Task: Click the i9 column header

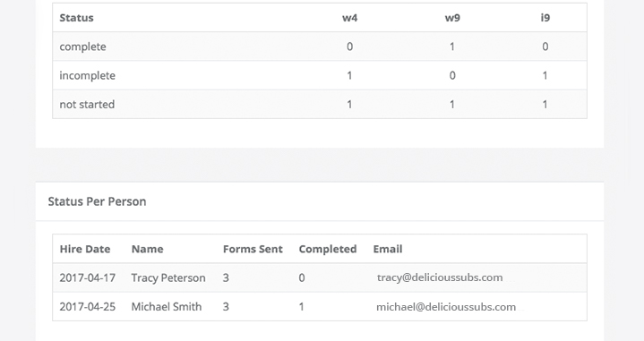Action: [545, 18]
